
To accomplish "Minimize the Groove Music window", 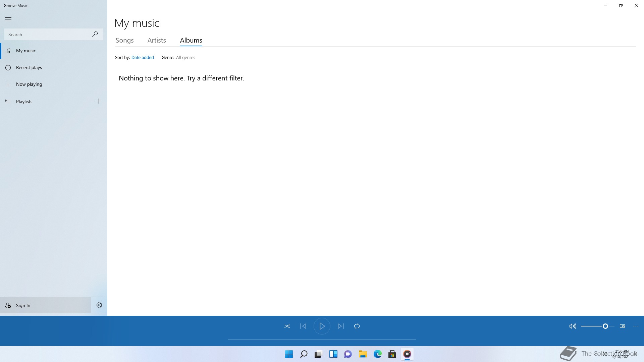I will (605, 5).
